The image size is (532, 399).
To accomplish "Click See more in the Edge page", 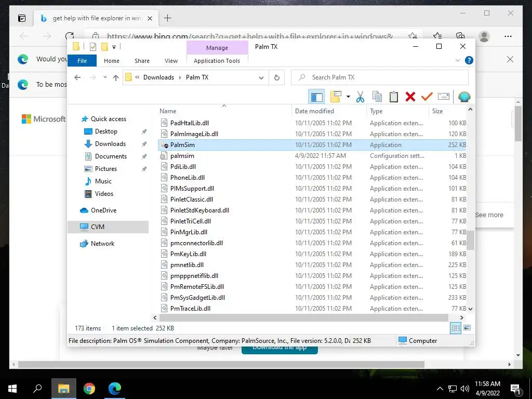I will (489, 215).
